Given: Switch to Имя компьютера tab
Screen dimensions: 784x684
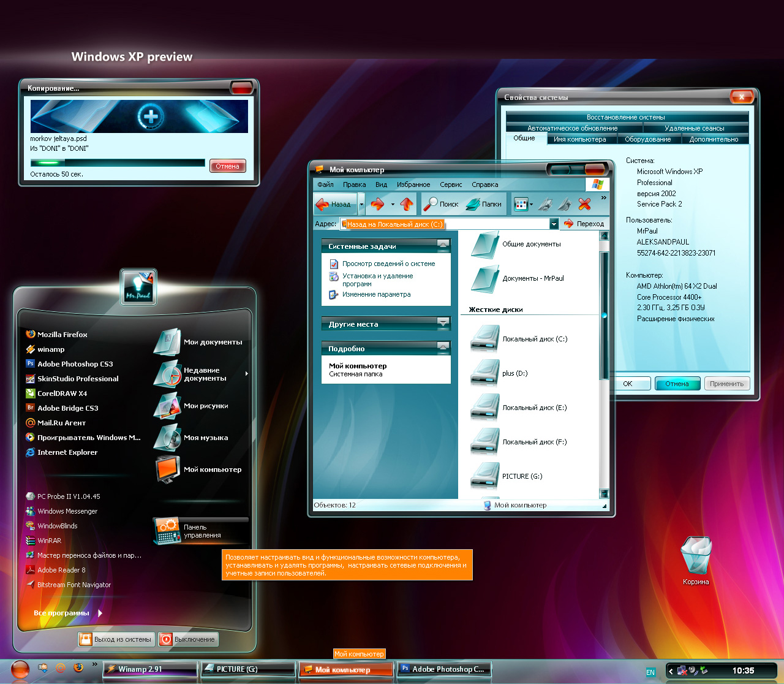Looking at the screenshot, I should click(x=579, y=139).
